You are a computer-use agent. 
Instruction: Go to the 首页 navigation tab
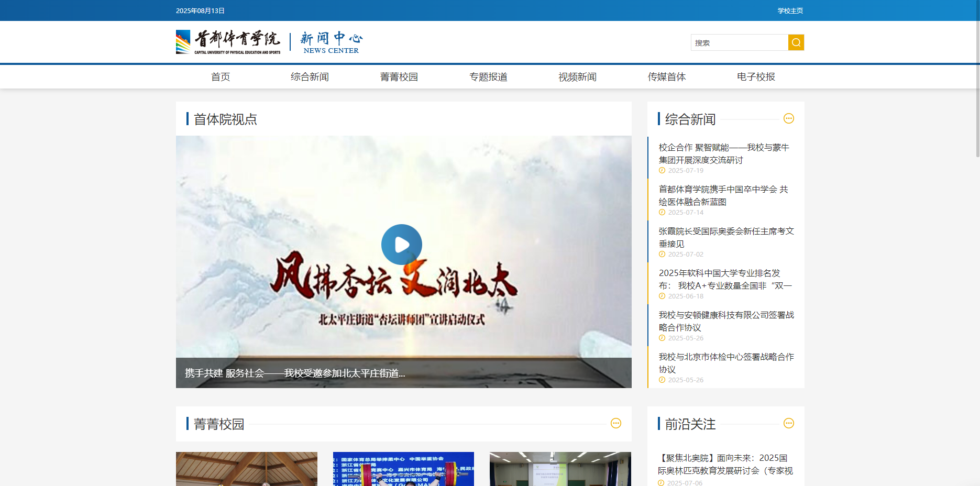[x=221, y=77]
